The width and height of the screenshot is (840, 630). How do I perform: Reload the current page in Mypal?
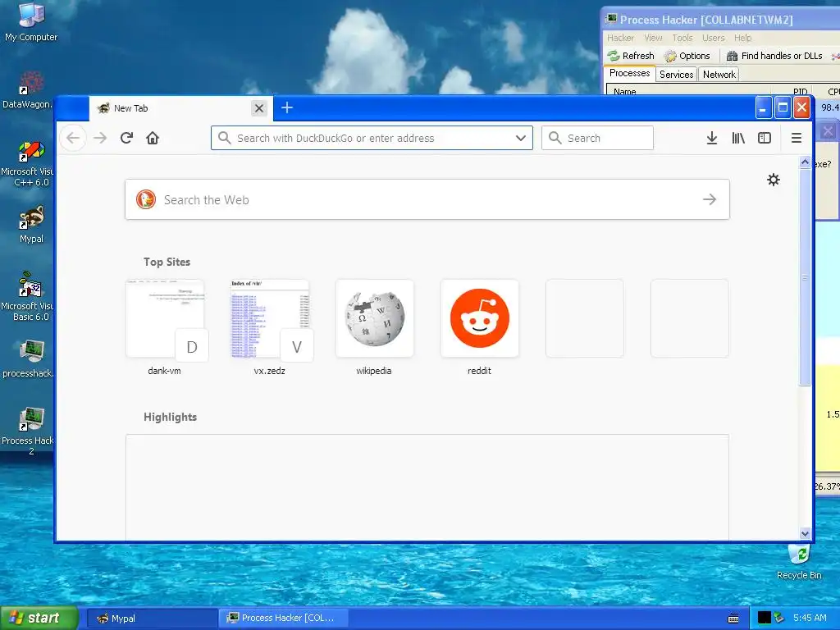(126, 138)
